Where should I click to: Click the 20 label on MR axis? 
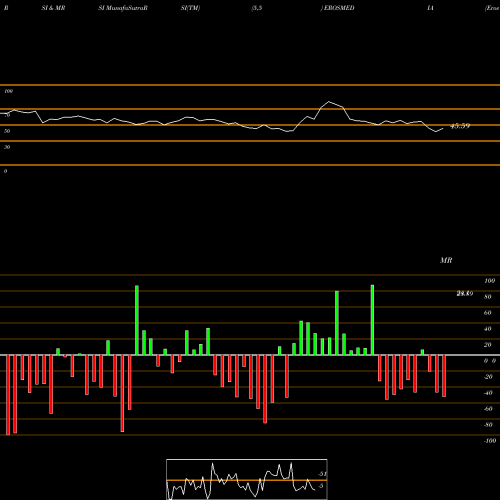pyautogui.click(x=488, y=345)
